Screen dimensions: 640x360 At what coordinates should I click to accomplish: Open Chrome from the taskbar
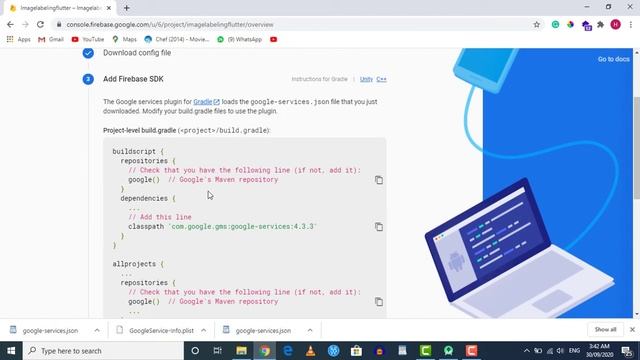click(x=264, y=351)
